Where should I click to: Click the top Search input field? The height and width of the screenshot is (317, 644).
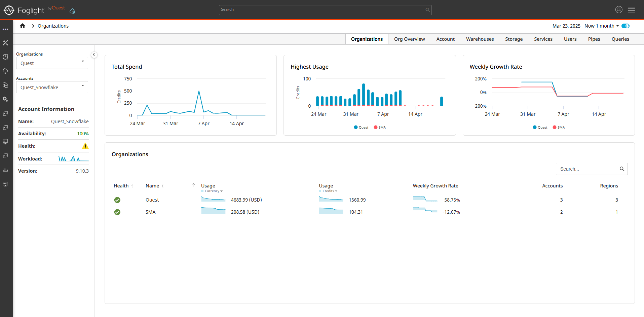[x=325, y=10]
